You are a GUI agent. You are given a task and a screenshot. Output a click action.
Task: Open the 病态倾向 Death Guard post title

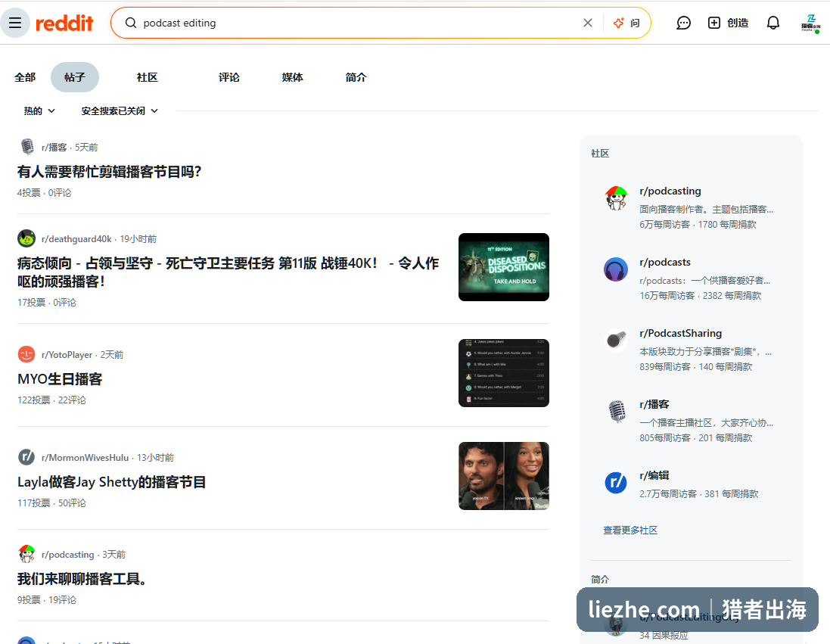click(228, 272)
